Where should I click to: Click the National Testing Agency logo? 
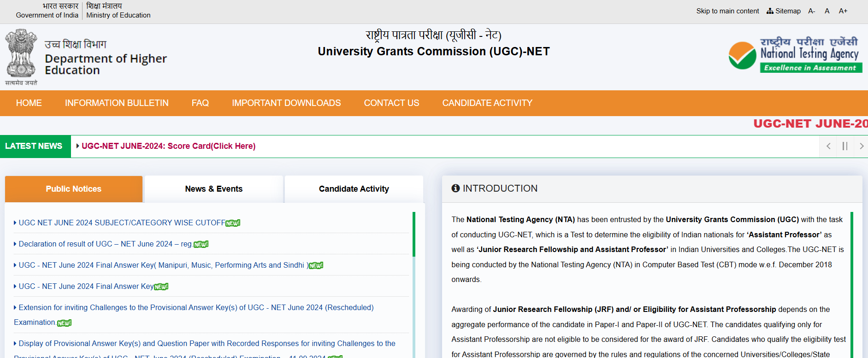click(795, 55)
